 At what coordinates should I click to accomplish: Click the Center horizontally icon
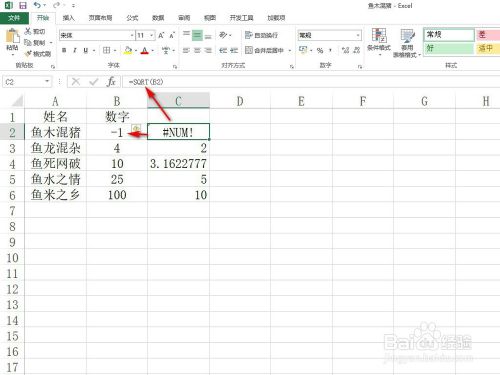pos(197,50)
